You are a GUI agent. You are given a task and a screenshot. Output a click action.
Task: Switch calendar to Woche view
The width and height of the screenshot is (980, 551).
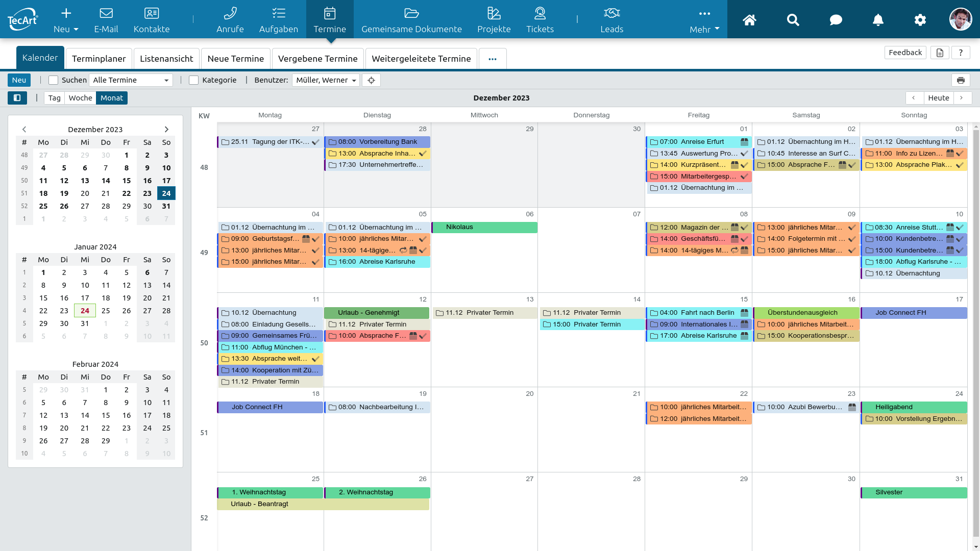pos(80,98)
